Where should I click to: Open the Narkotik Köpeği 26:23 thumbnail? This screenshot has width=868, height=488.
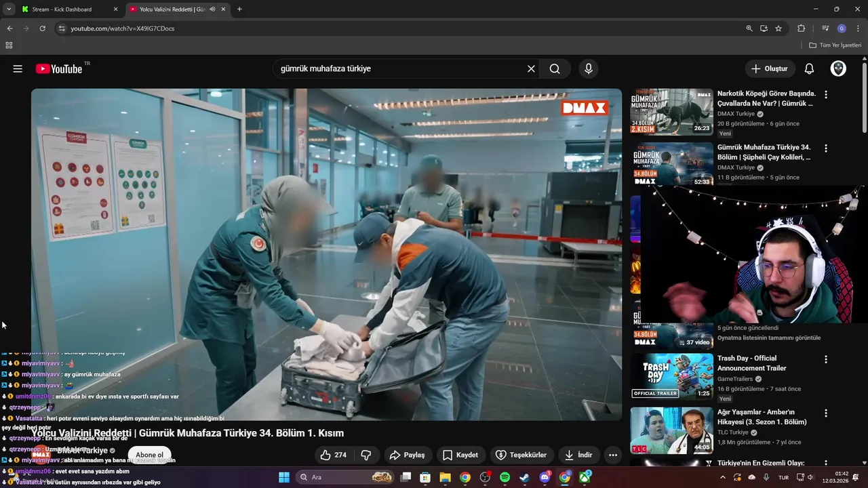point(672,112)
